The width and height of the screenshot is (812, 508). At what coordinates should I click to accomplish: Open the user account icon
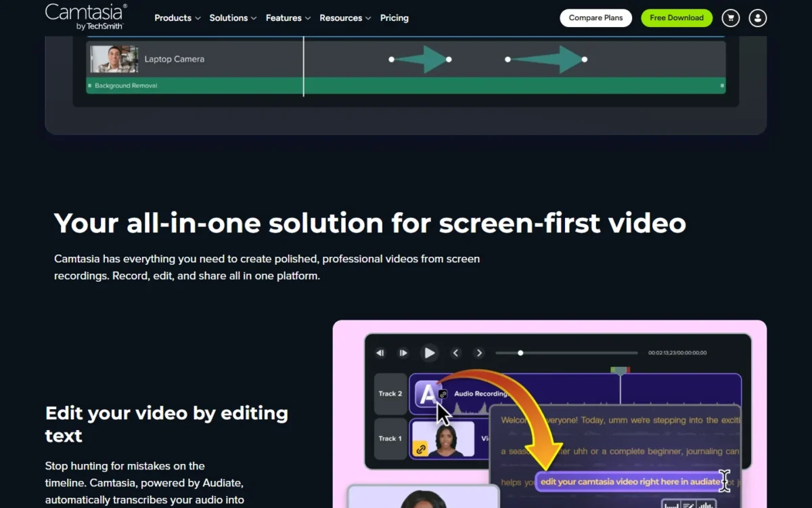click(x=758, y=18)
